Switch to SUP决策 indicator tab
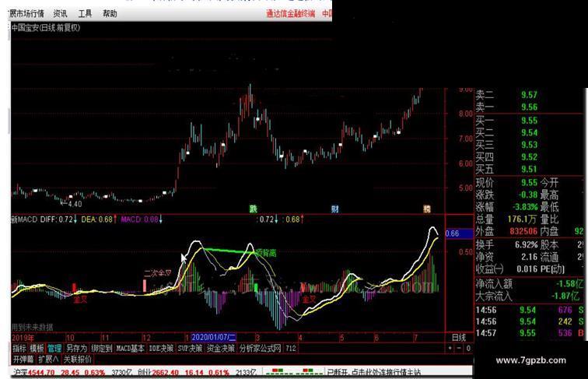Viewport: 588px width, 379px height. [190, 348]
